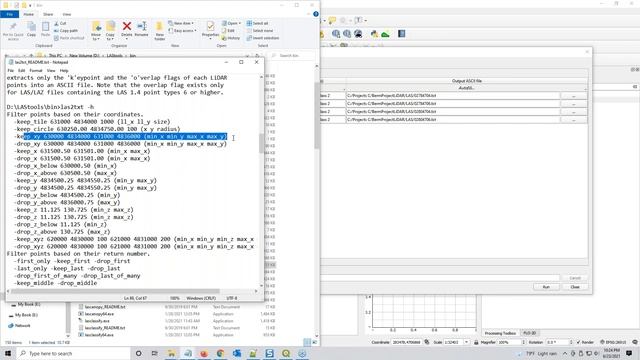Click Pin to Quick access icon
The height and width of the screenshot is (360, 640).
click(x=13, y=31)
